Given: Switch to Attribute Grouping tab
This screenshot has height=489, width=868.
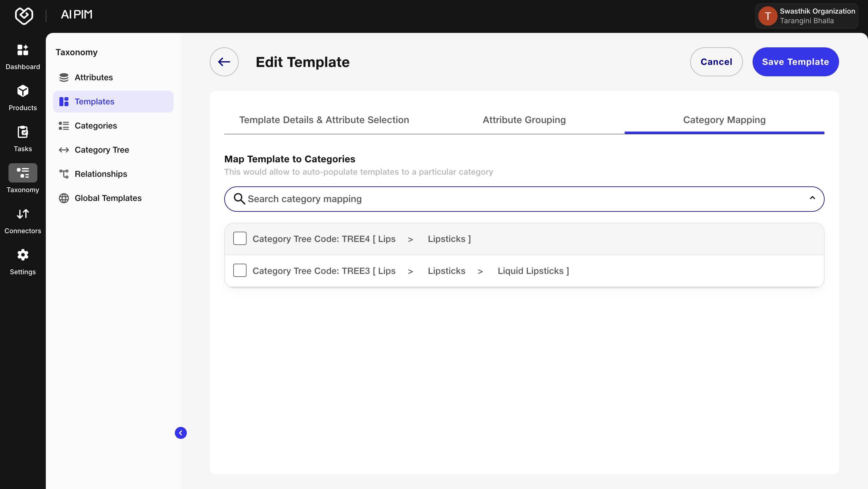Looking at the screenshot, I should point(524,120).
